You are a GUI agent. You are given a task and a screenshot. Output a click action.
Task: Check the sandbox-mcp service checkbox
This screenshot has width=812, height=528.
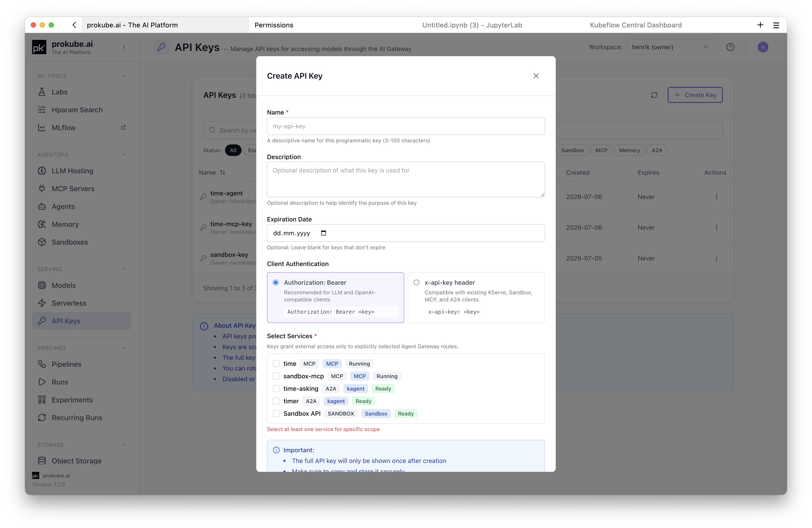point(276,376)
